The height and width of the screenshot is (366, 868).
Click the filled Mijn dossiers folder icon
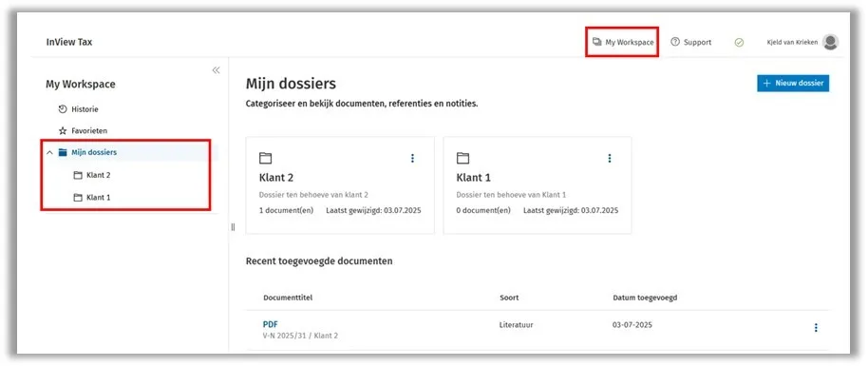pos(63,152)
